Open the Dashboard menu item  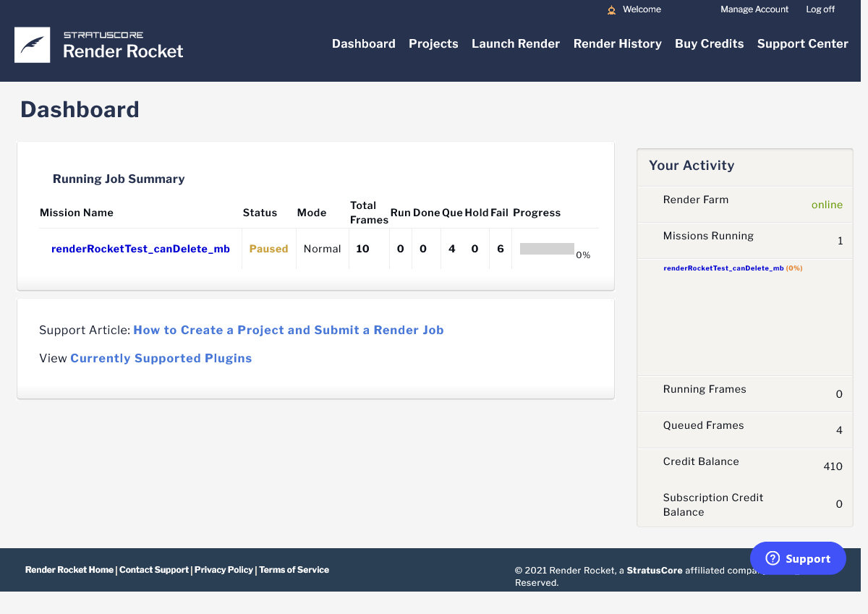(363, 44)
